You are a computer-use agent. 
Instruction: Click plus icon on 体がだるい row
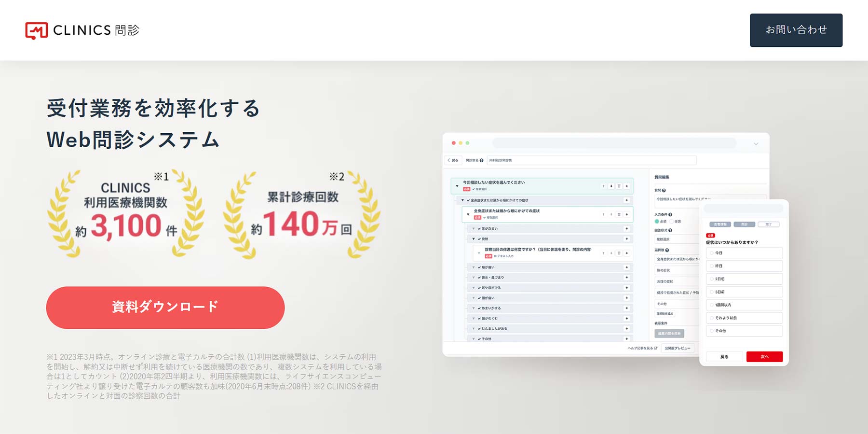(627, 229)
